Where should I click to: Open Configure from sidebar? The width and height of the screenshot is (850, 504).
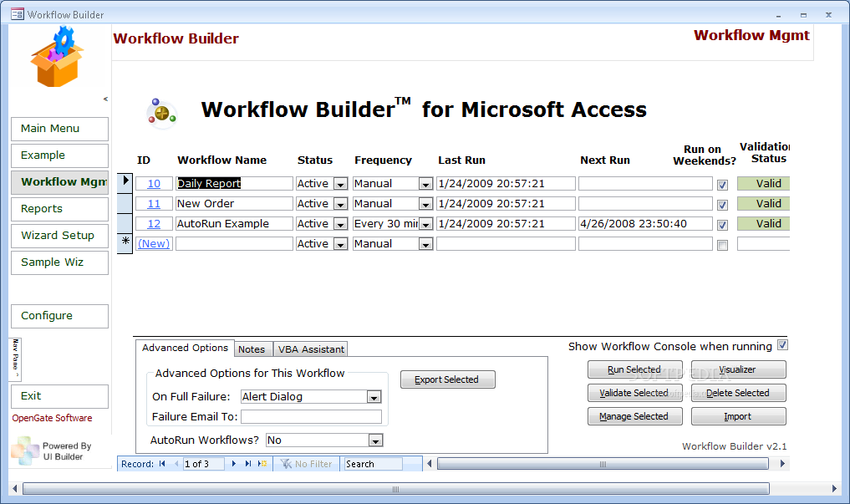click(x=59, y=316)
